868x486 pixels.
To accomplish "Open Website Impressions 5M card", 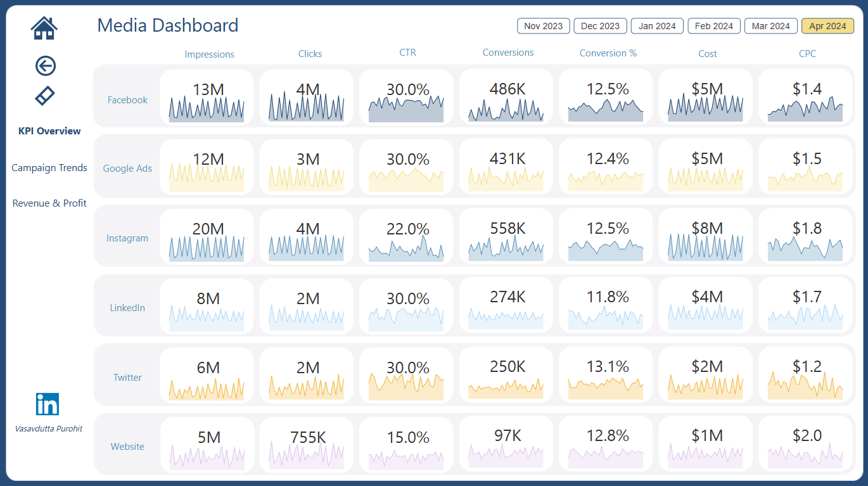I will [207, 445].
